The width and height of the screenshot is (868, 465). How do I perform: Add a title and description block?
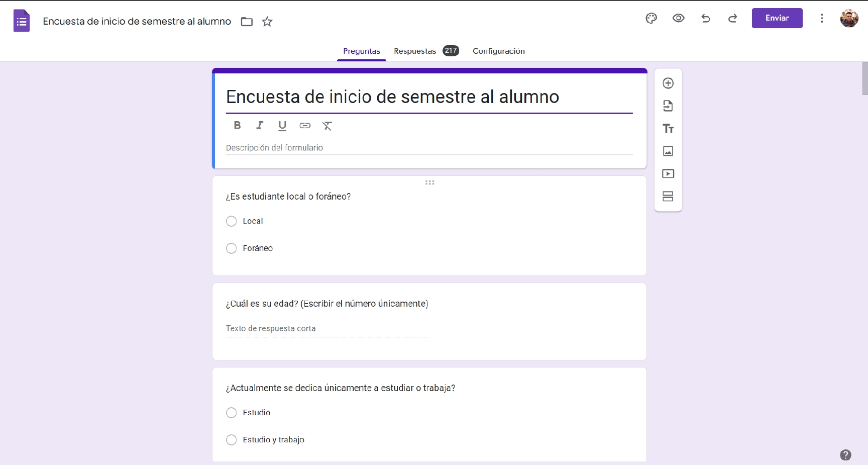coord(668,129)
